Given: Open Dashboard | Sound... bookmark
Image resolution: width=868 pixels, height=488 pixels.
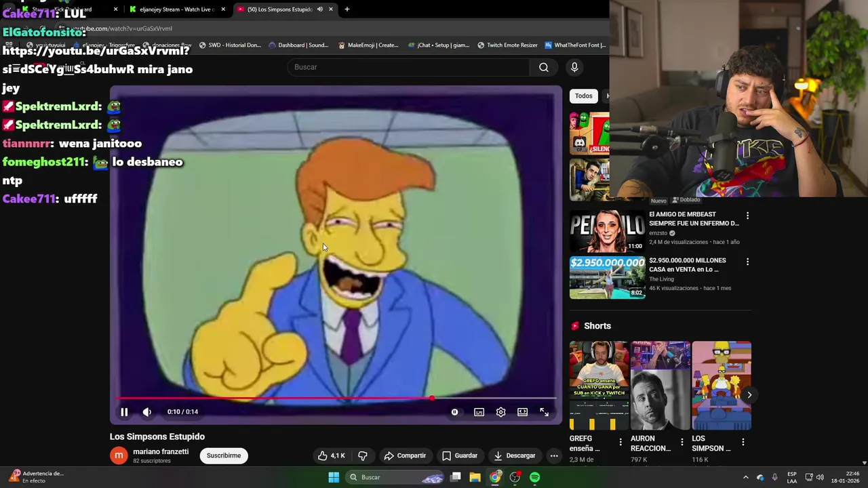Looking at the screenshot, I should (x=298, y=45).
